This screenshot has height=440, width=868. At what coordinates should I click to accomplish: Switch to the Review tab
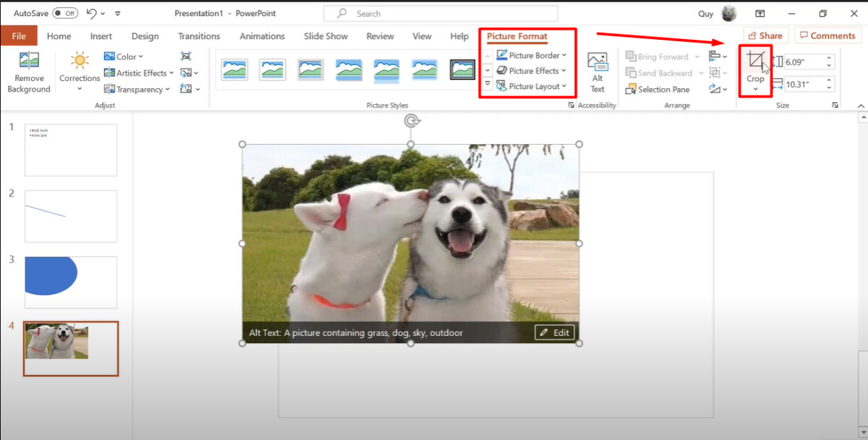coord(380,36)
